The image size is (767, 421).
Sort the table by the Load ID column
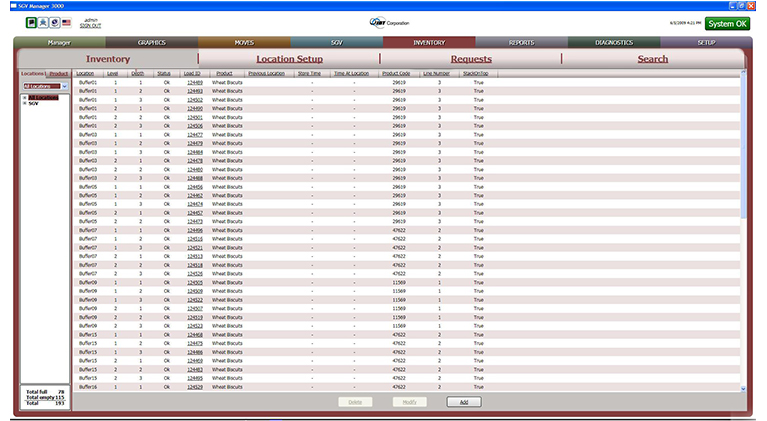(191, 74)
